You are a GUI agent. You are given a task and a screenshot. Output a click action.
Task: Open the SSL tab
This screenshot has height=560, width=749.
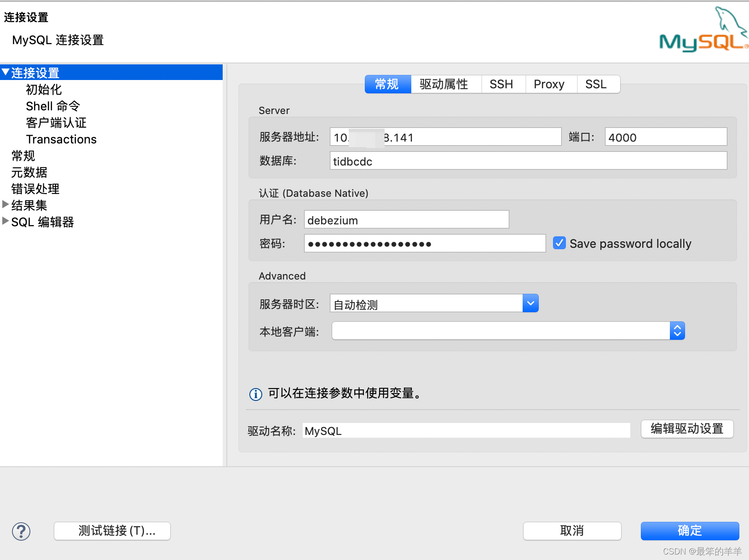598,84
